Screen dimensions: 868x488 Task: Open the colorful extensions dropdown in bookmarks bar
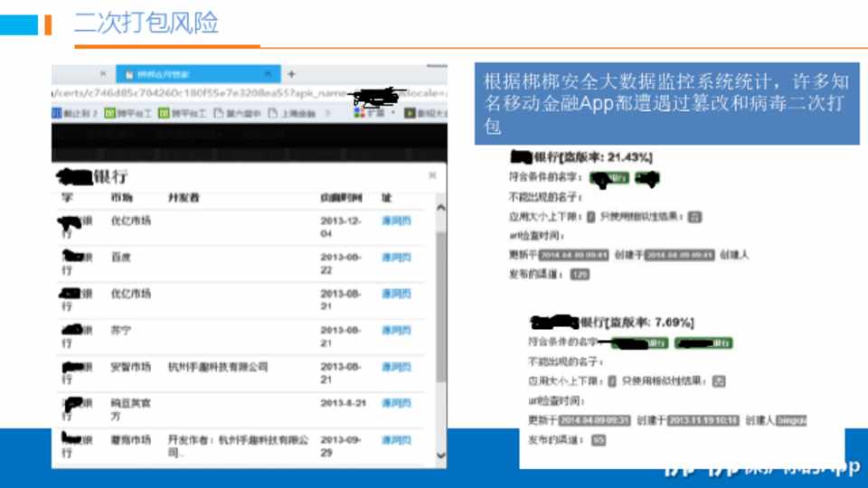369,113
